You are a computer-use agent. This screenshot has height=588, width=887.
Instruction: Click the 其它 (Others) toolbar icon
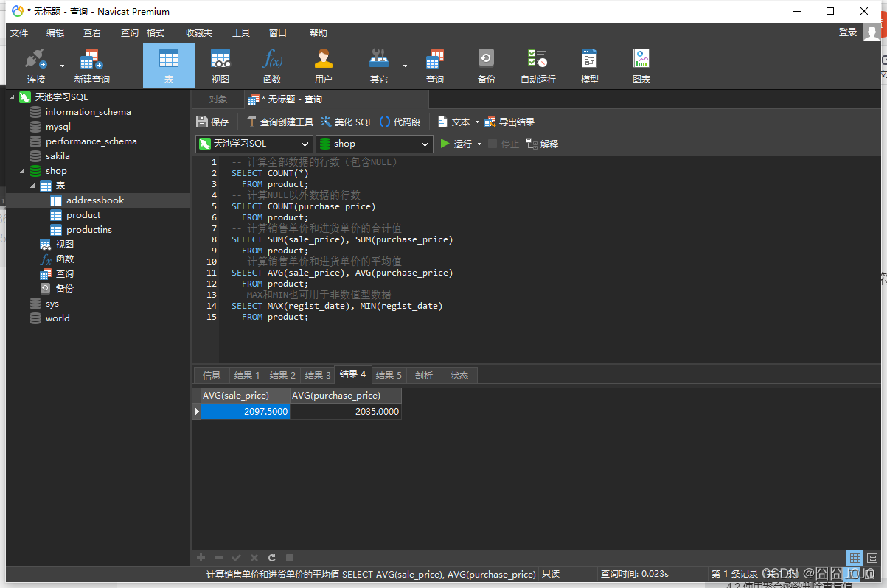pos(379,66)
